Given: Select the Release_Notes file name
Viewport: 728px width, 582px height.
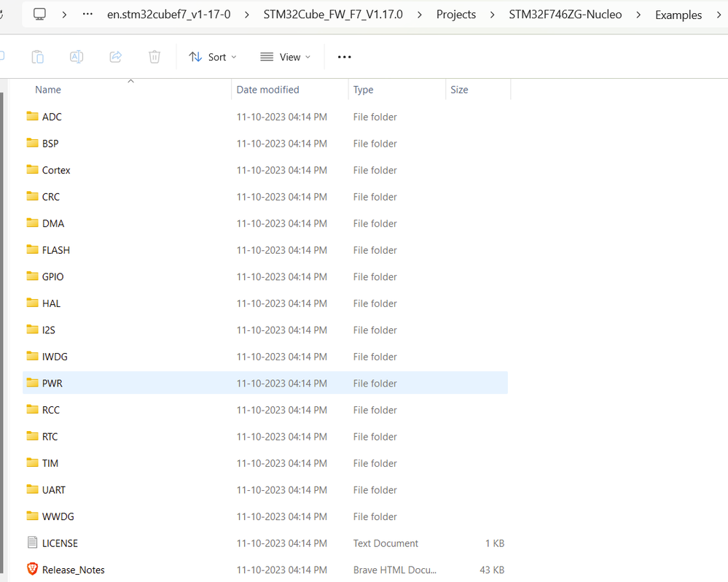Looking at the screenshot, I should (x=74, y=570).
